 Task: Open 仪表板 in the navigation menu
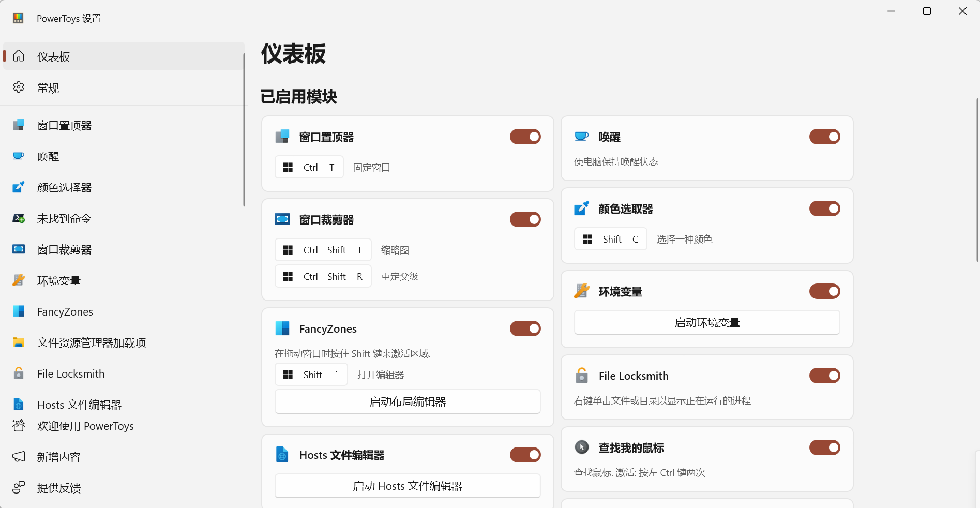[x=123, y=56]
